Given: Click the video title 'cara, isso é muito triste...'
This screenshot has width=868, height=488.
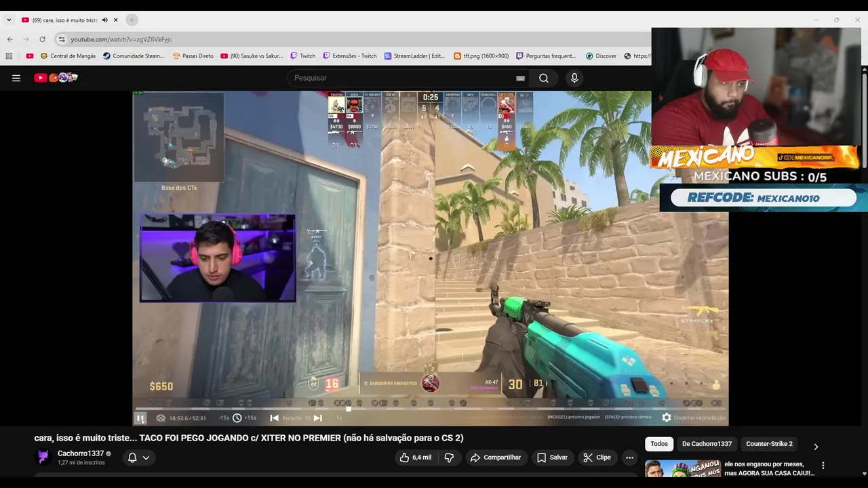Looking at the screenshot, I should [249, 438].
